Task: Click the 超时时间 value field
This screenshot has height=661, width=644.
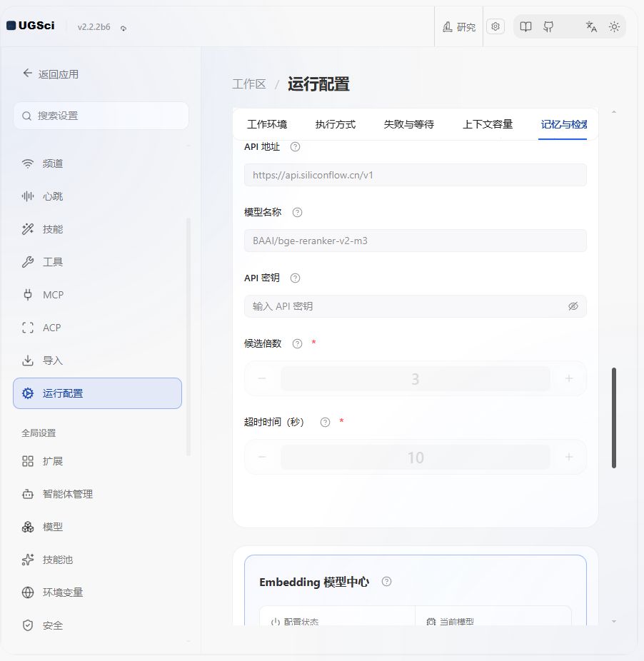Action: [416, 457]
